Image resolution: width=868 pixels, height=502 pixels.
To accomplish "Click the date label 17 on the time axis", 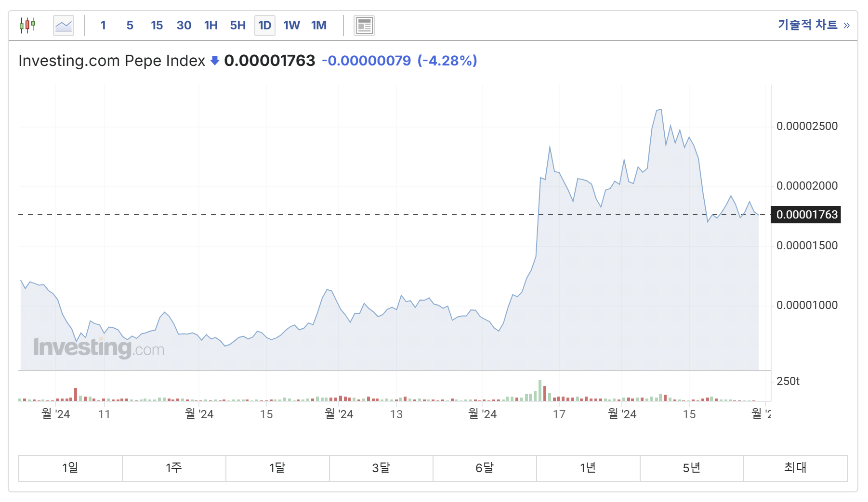I will click(559, 414).
